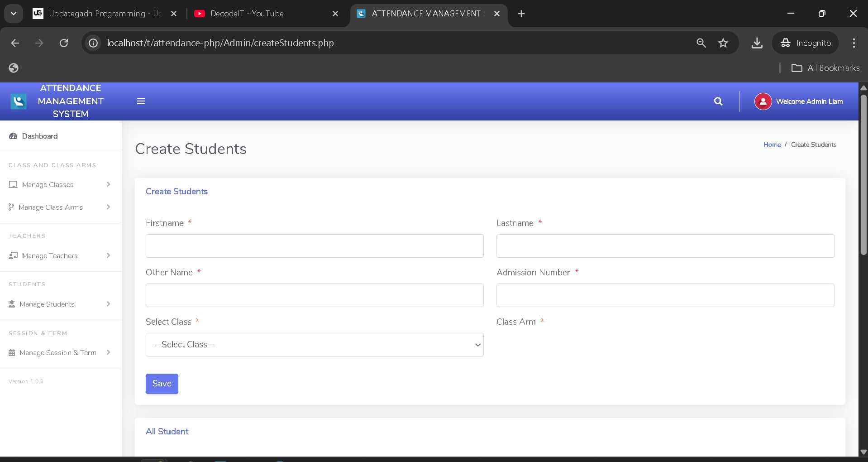Image resolution: width=868 pixels, height=462 pixels.
Task: Open the Dashboard from the sidebar
Action: click(x=40, y=136)
